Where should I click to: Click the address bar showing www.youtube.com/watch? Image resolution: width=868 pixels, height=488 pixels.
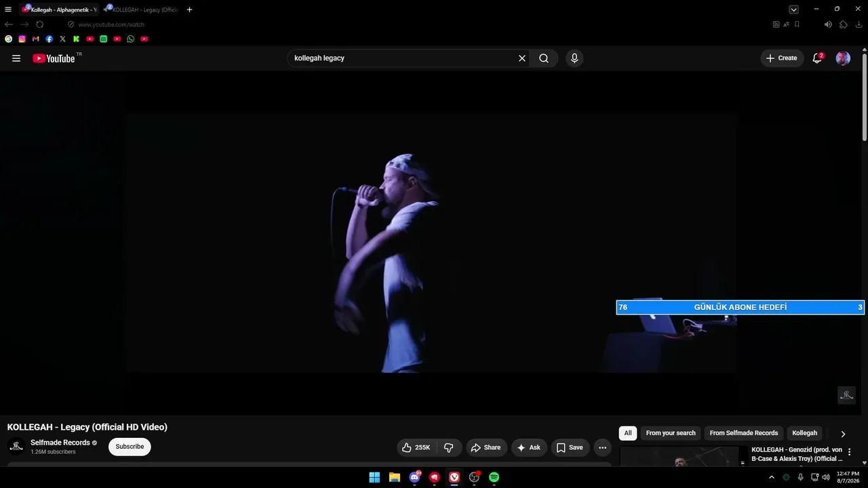[x=111, y=24]
